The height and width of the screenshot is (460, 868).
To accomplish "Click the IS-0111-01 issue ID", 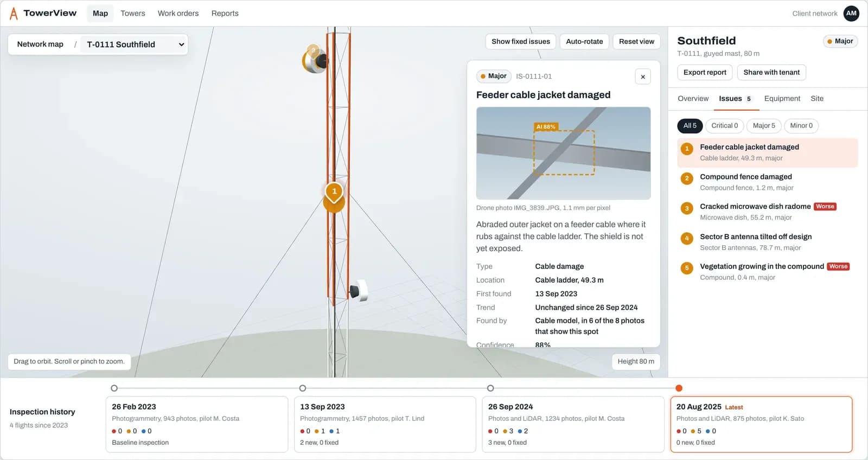I will pyautogui.click(x=534, y=76).
